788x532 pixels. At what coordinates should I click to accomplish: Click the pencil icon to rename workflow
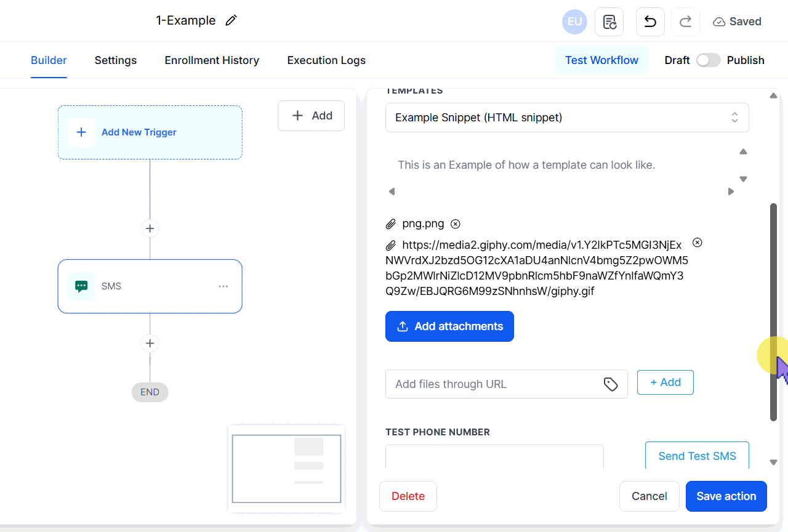pyautogui.click(x=231, y=20)
